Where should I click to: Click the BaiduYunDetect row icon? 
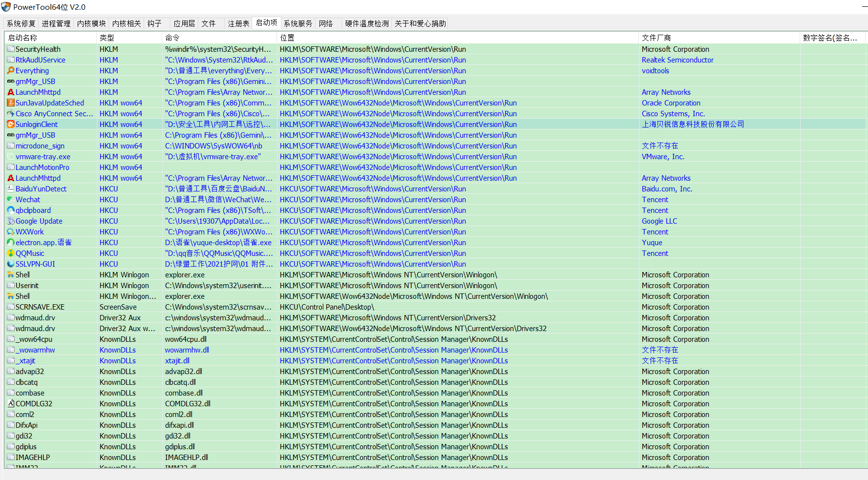(x=11, y=188)
